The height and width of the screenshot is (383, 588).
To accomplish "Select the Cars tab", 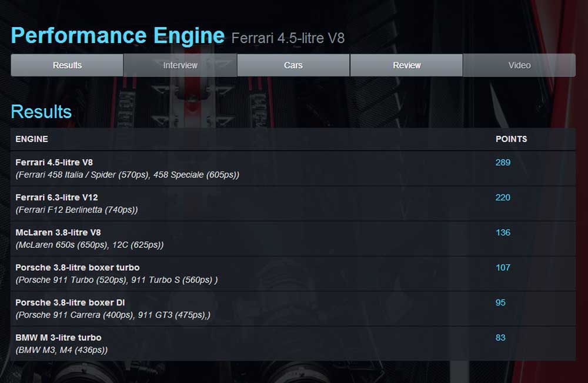I will click(293, 65).
